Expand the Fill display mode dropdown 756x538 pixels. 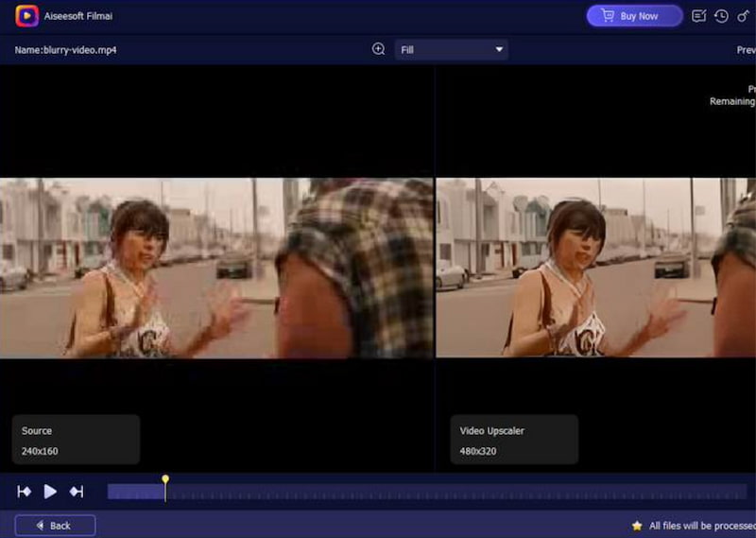[451, 49]
